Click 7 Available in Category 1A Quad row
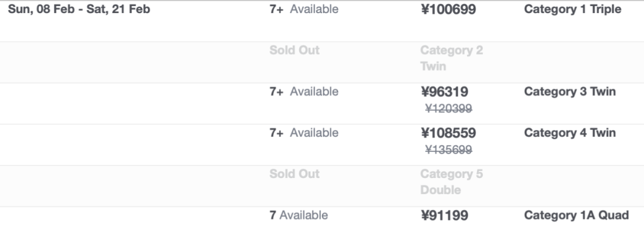The image size is (644, 233). tap(299, 215)
